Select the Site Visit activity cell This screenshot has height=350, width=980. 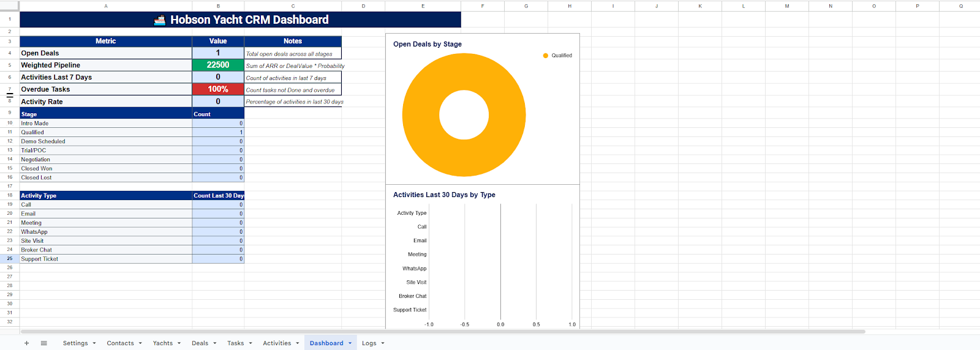click(106, 240)
